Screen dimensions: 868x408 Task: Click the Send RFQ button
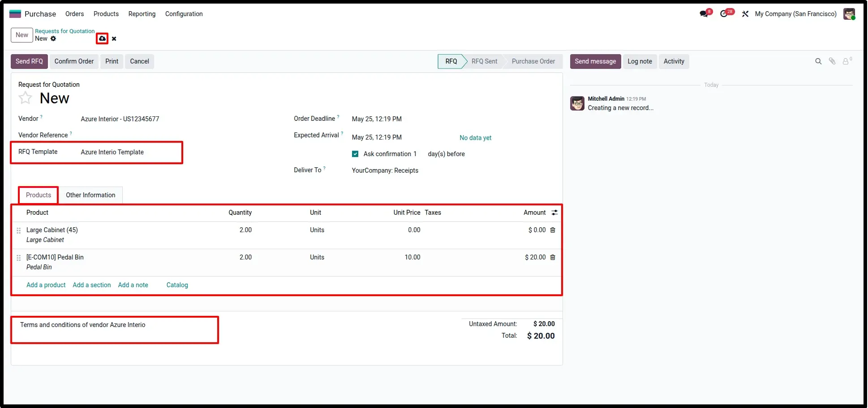click(29, 61)
